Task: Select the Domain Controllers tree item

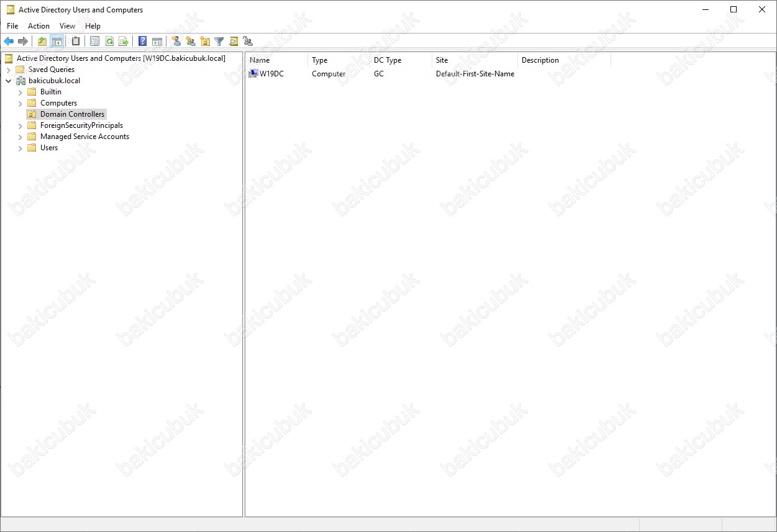Action: [x=73, y=114]
